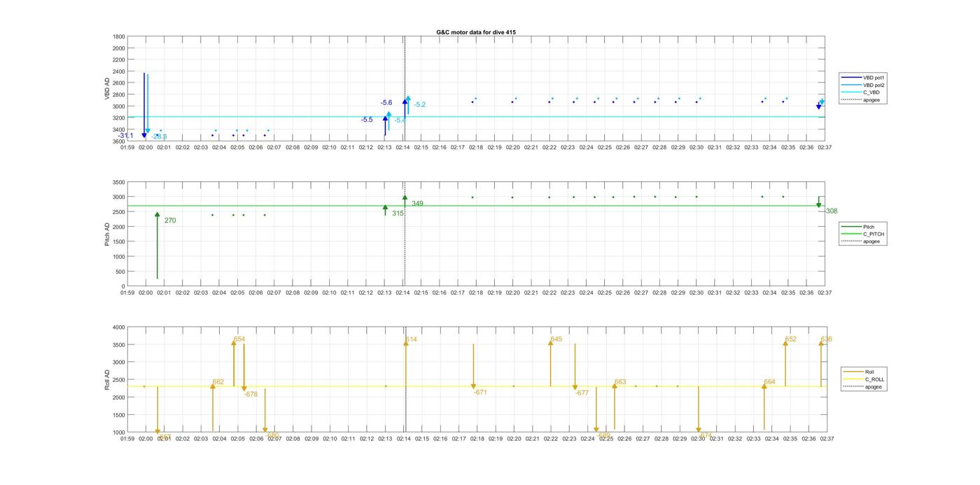Click the "3500" tick on Pitch axis
Screen dimensions: 980x485
click(119, 182)
